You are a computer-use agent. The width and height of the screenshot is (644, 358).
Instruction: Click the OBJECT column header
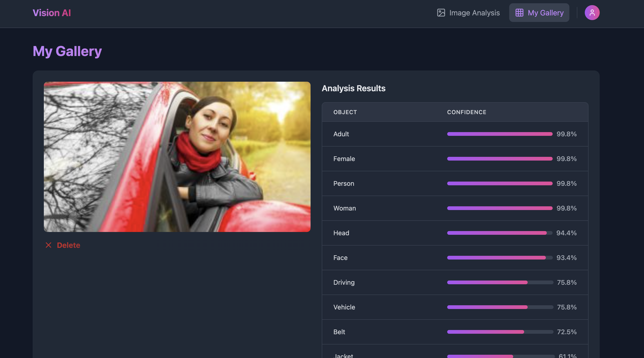pos(345,112)
